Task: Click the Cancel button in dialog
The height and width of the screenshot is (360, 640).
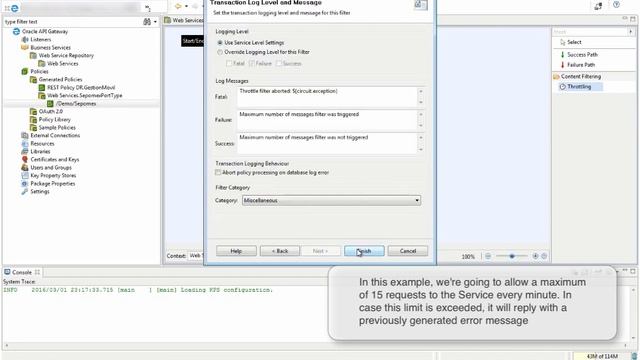Action: (x=408, y=251)
